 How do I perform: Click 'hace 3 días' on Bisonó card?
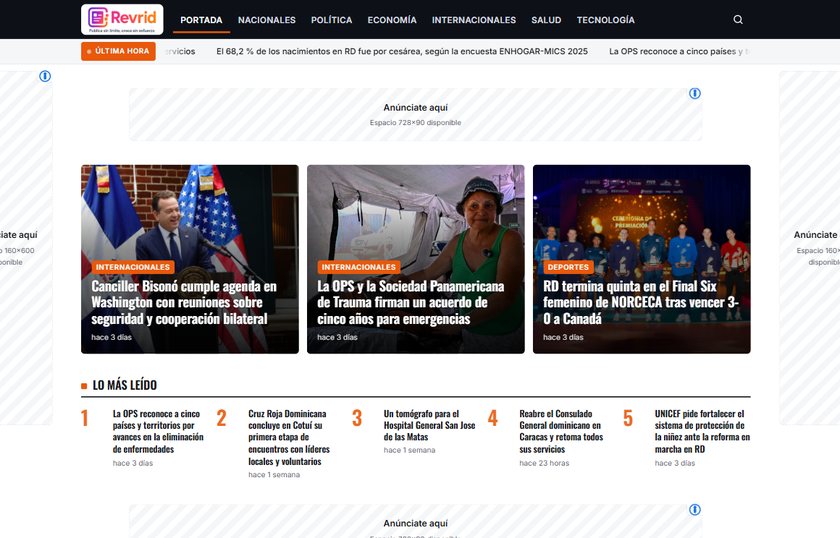click(111, 337)
